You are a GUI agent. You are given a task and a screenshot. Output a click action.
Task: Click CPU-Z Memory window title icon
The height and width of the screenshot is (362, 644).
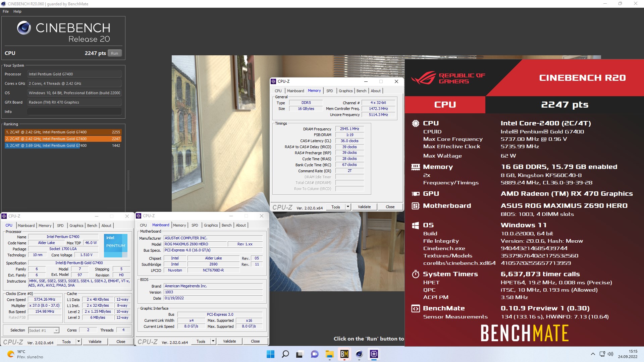(273, 81)
